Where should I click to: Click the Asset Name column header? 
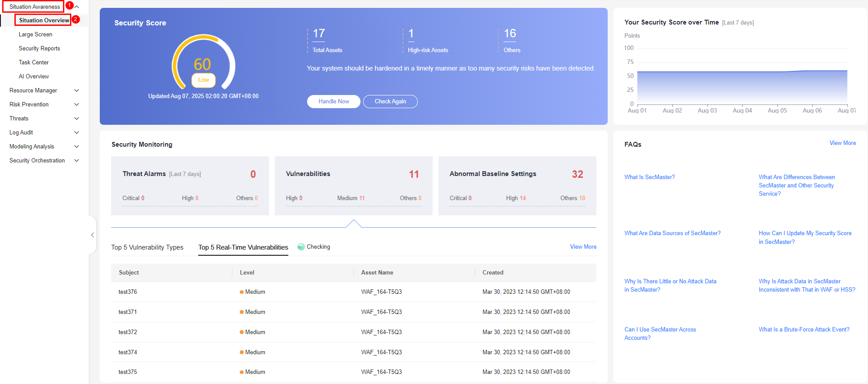click(x=377, y=272)
